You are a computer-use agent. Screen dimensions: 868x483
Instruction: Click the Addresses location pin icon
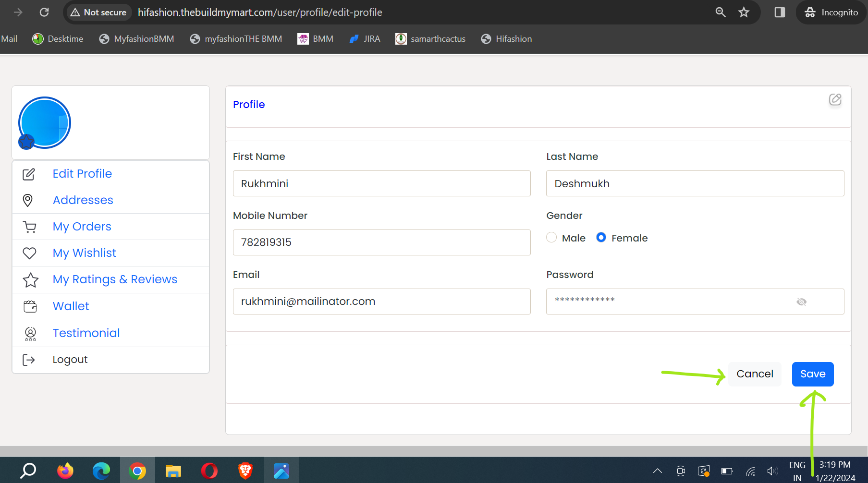(28, 200)
